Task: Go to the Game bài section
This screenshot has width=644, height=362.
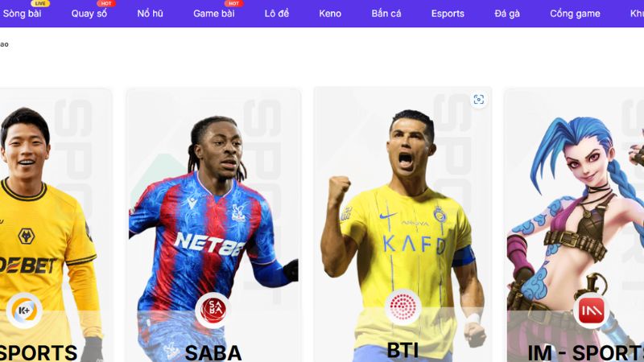Action: [x=214, y=14]
